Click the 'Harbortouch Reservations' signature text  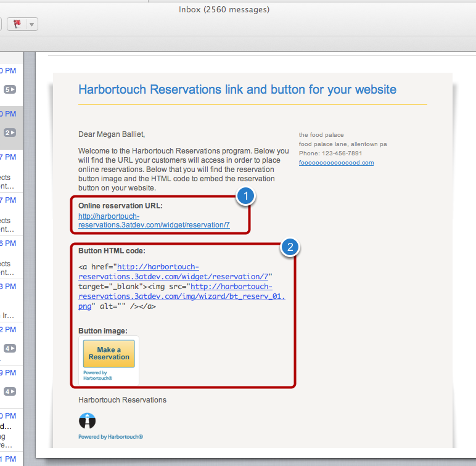click(122, 400)
